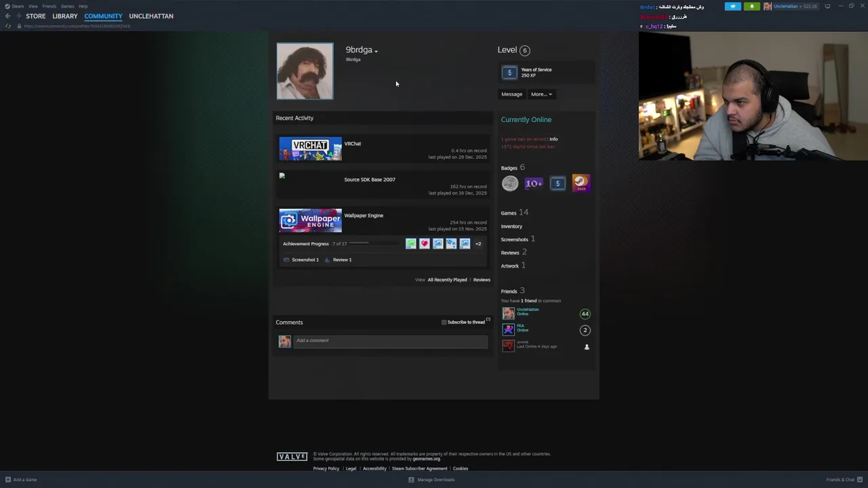Click the Steam logo menu icon
Screen dimensions: 868x488
pos(7,6)
